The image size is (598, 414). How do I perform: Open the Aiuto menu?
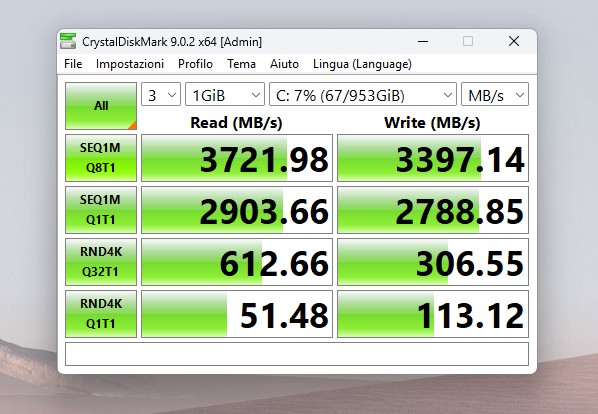(284, 64)
